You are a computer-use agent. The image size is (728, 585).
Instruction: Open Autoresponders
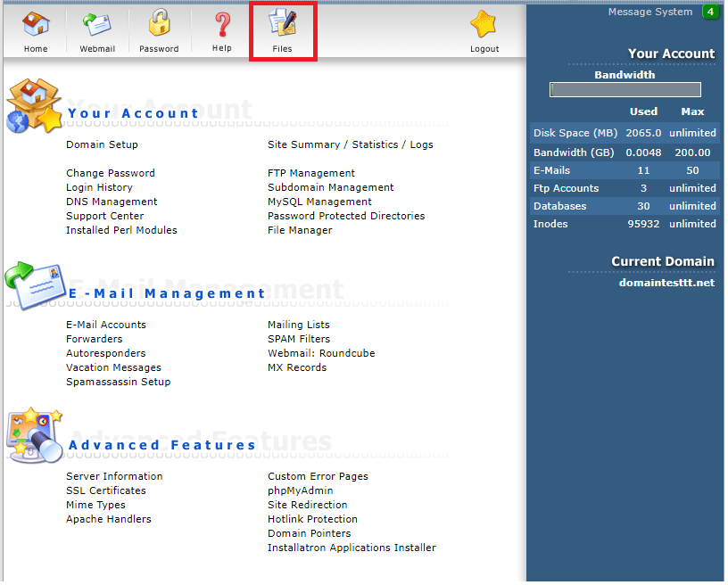coord(106,354)
